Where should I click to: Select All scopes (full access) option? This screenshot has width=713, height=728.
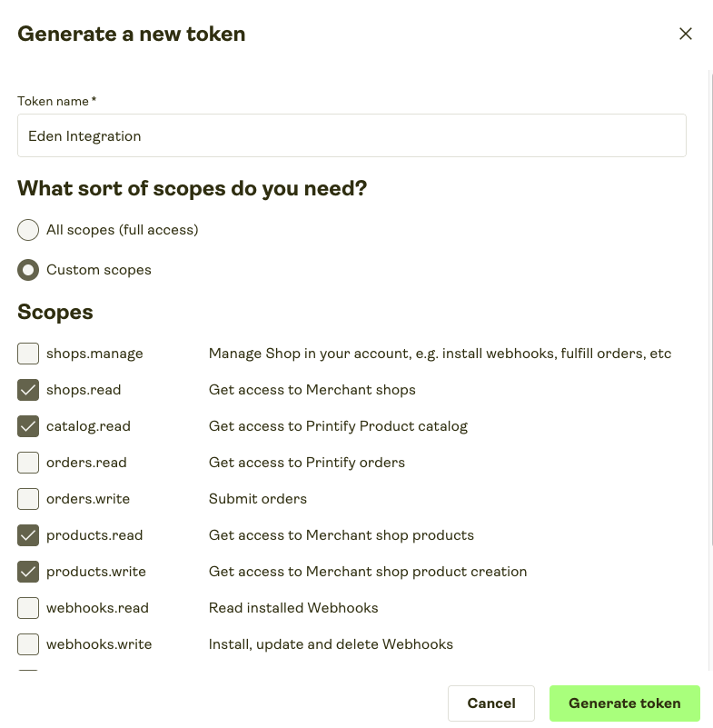(x=28, y=230)
